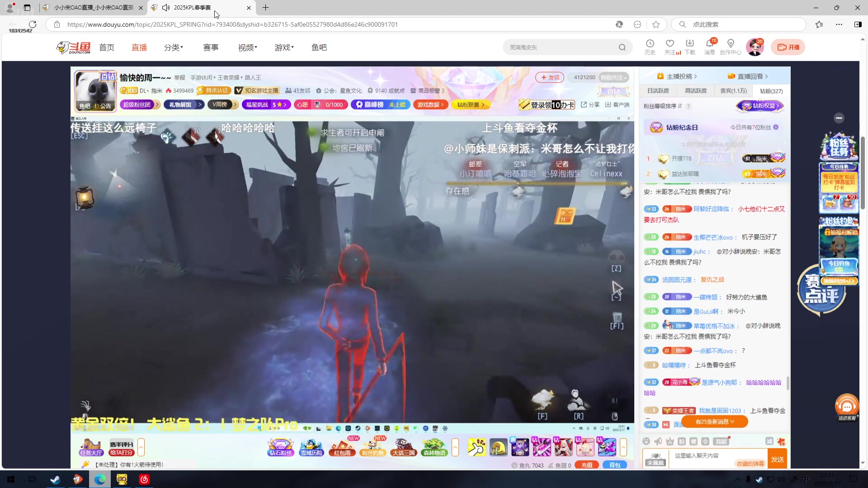868x488 pixels.
Task: Toggle 粉丝等级排序 sort order
Action: point(662,106)
